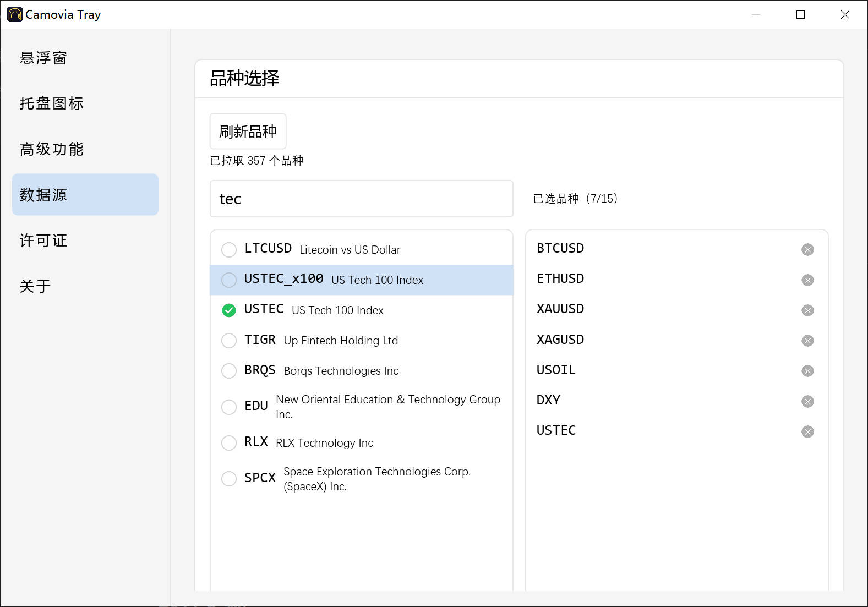Click the 已拉取 357 个品种 status text
This screenshot has width=868, height=607.
point(256,161)
